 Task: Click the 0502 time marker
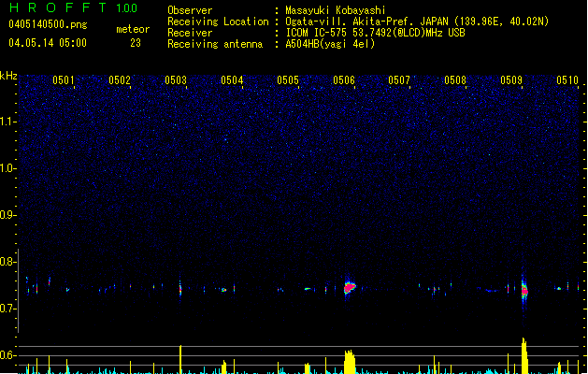click(x=120, y=80)
